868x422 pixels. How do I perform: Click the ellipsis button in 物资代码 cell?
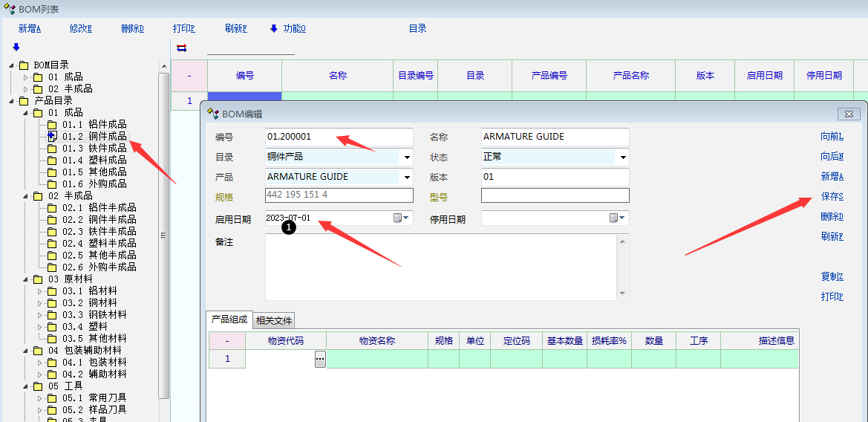[320, 359]
